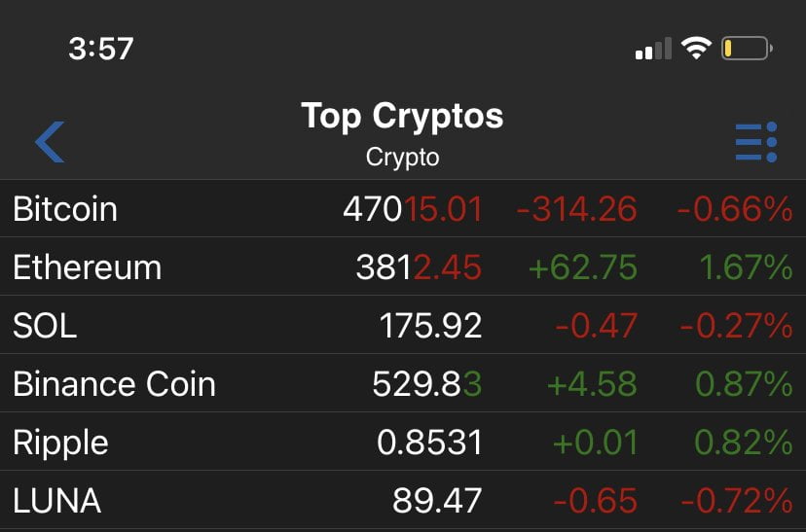
Task: Tap the Wi-Fi status icon
Action: tap(696, 48)
